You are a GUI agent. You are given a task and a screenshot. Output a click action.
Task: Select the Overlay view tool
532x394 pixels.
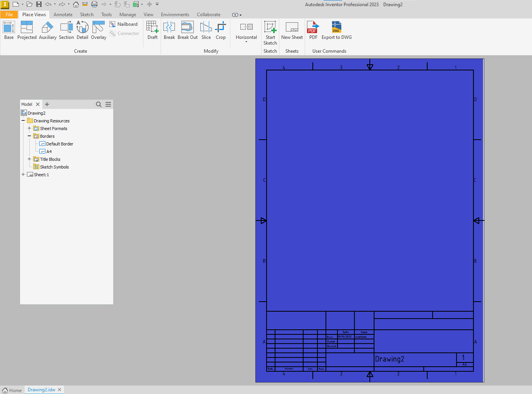coord(99,30)
